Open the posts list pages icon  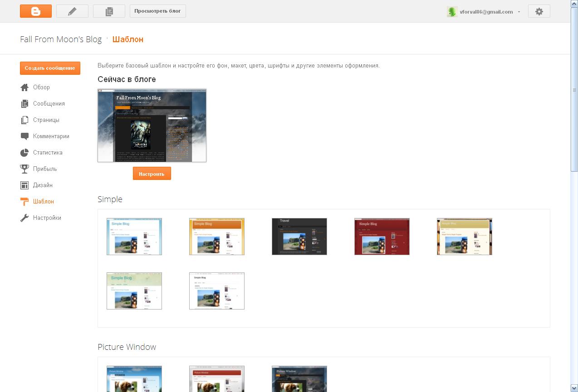click(x=109, y=11)
